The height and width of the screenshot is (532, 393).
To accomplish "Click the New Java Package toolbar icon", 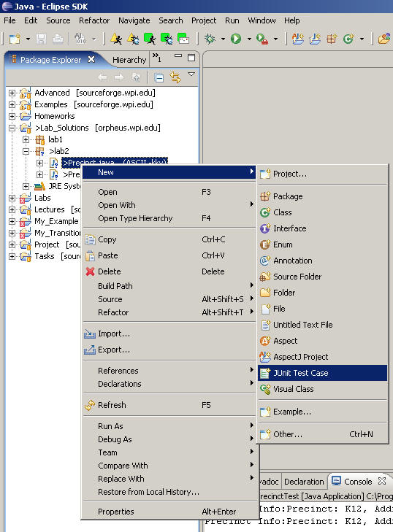I will (332, 39).
